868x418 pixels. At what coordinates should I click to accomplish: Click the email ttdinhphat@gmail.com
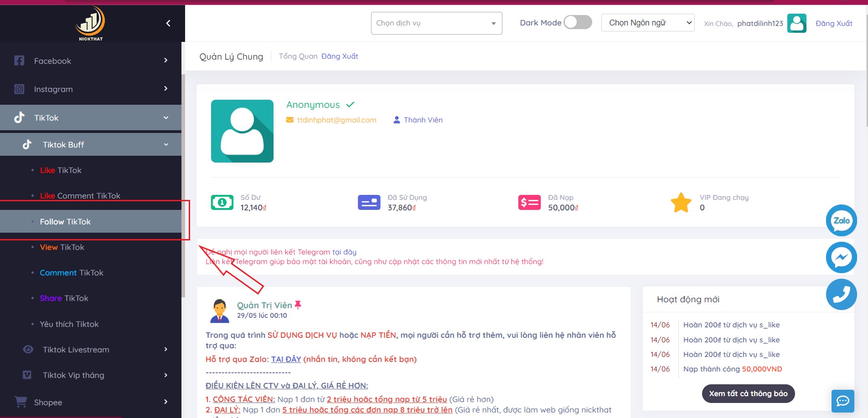click(x=336, y=120)
